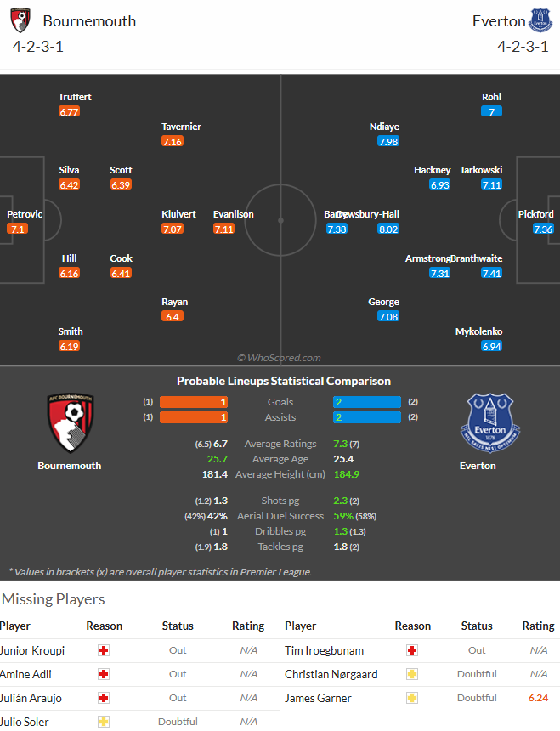Open the Everton team name link
Image resolution: width=560 pixels, height=731 pixels.
point(499,21)
